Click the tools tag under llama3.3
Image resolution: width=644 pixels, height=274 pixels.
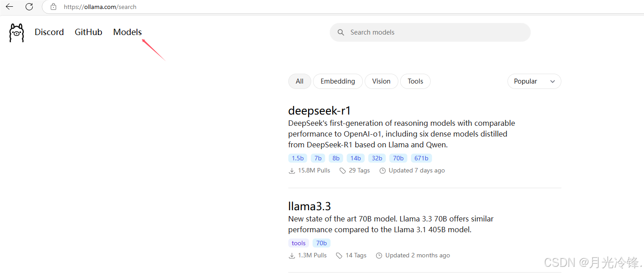(299, 243)
